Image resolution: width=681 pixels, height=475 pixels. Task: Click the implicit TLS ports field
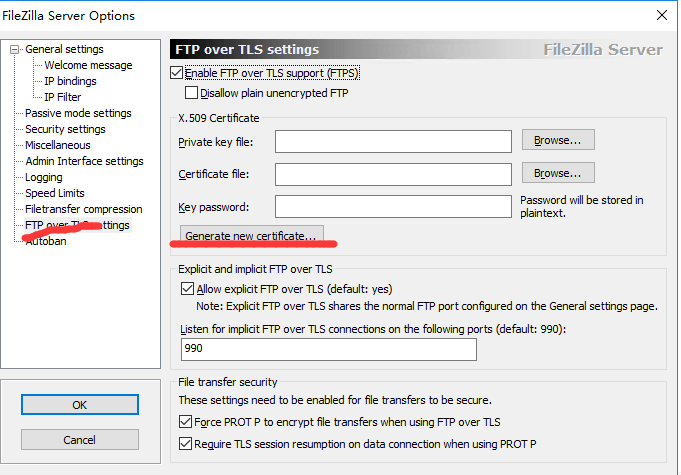pyautogui.click(x=329, y=349)
